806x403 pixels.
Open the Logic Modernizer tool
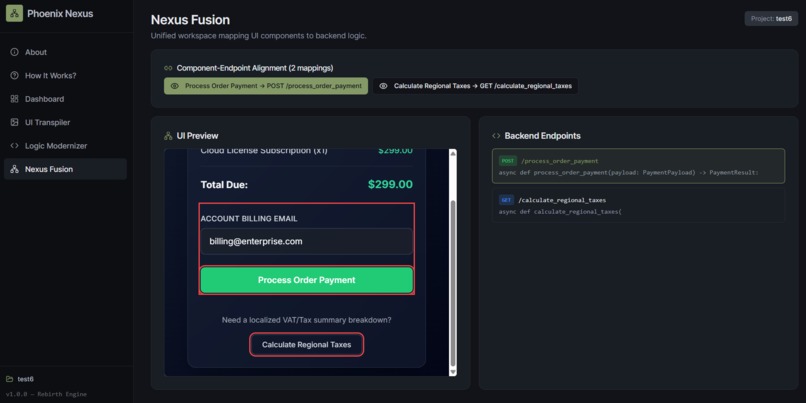point(65,145)
